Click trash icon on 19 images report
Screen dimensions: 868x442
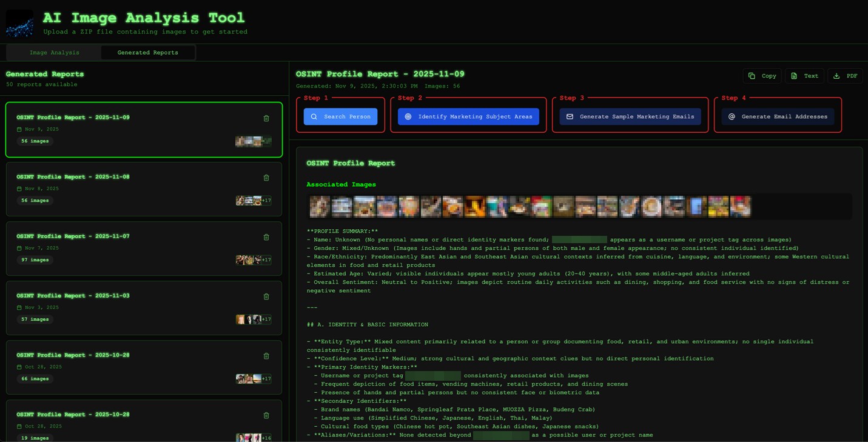coord(266,415)
